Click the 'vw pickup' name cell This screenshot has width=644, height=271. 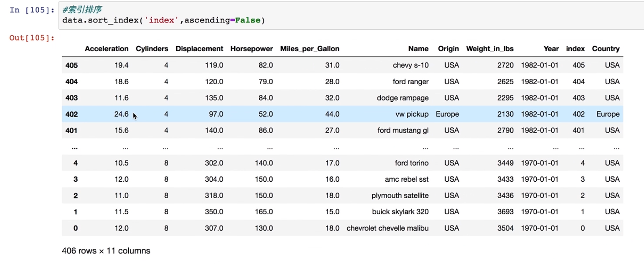pos(412,114)
